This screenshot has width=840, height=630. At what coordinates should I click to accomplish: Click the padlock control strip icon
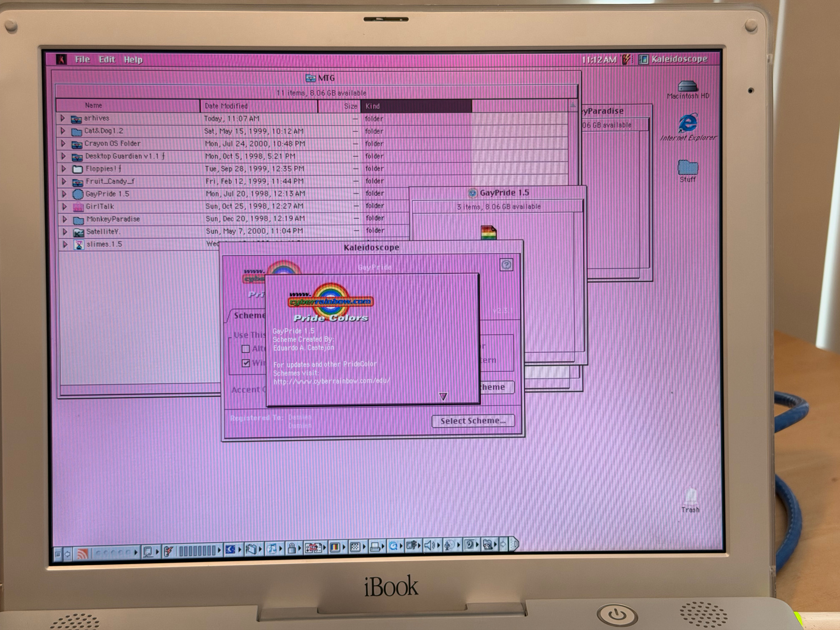tap(291, 547)
